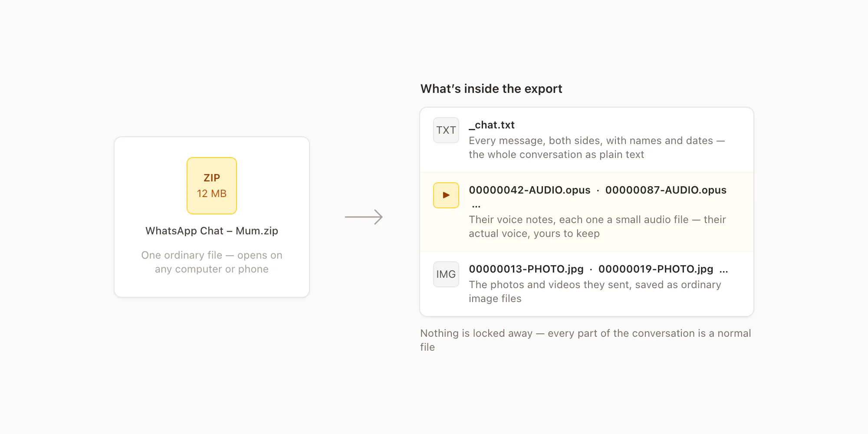Click the "Their voice notes" description text

coord(597,227)
